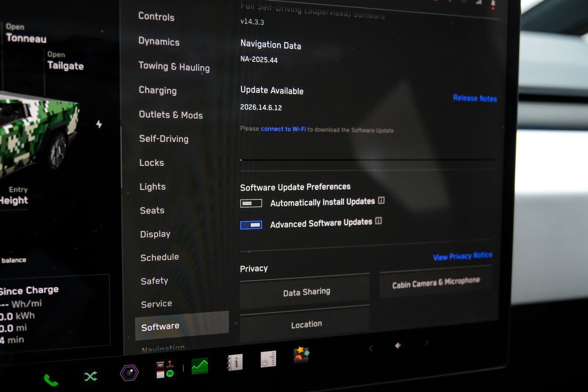Open Self-Driving settings

click(164, 139)
